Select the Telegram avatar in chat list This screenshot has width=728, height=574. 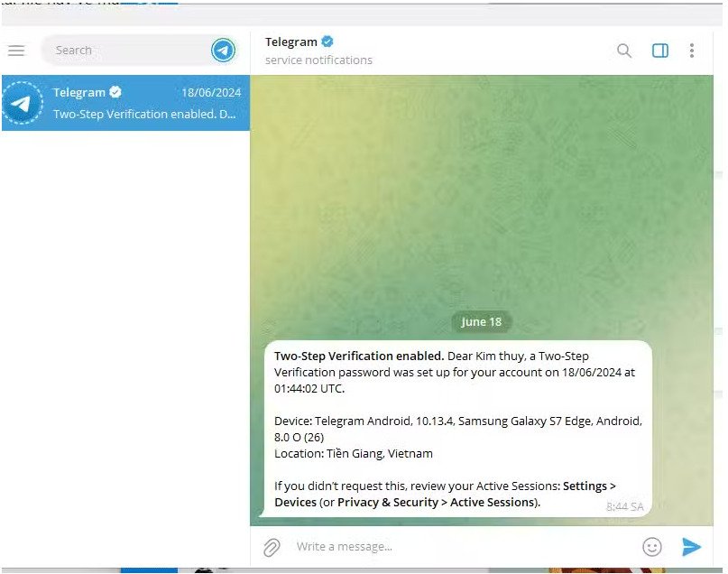click(x=23, y=104)
